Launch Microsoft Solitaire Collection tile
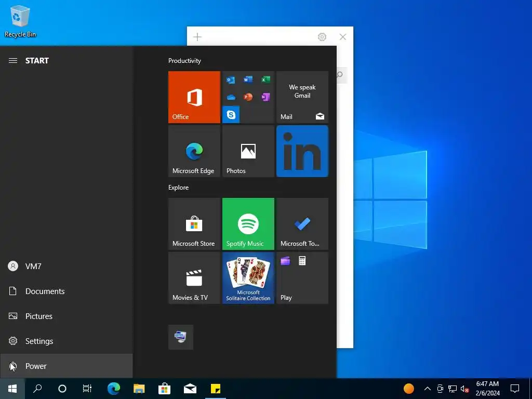 pos(248,278)
